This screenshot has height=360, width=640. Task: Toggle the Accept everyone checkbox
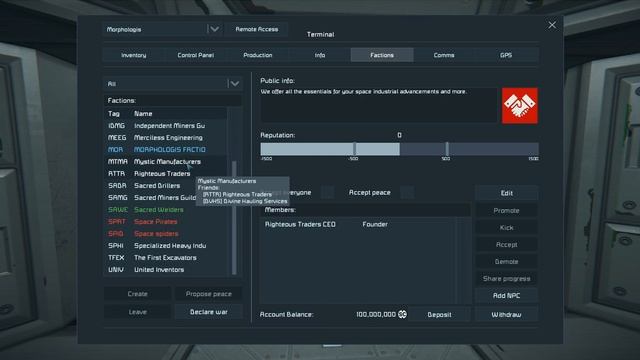327,192
